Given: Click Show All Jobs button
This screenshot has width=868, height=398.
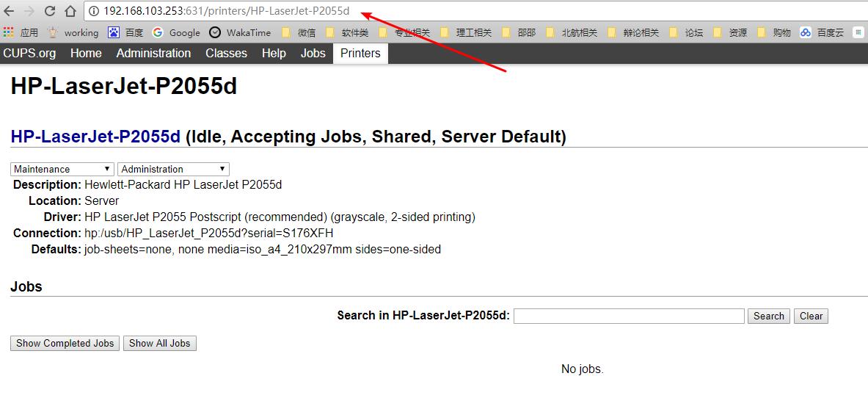Looking at the screenshot, I should click(159, 343).
